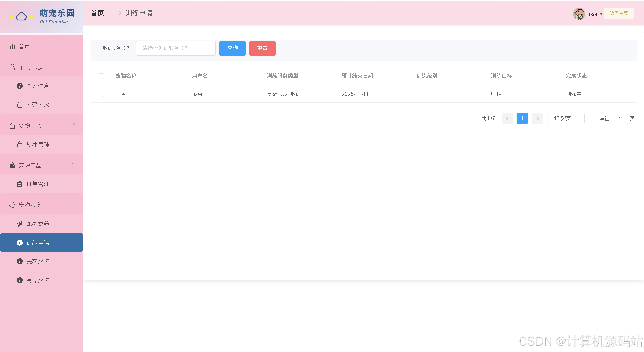This screenshot has width=644, height=352.
Task: Click the shopping bag icon beside 宠物用品
Action: [12, 165]
